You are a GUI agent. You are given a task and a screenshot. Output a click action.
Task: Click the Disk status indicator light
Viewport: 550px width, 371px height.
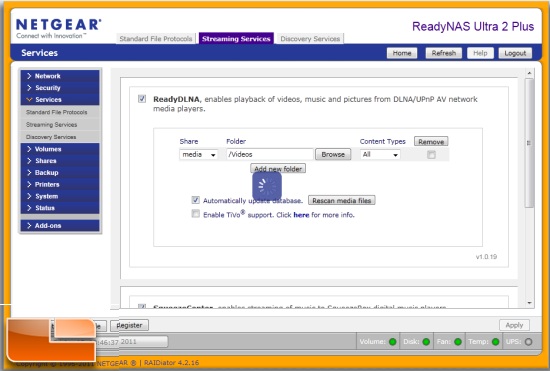(426, 342)
